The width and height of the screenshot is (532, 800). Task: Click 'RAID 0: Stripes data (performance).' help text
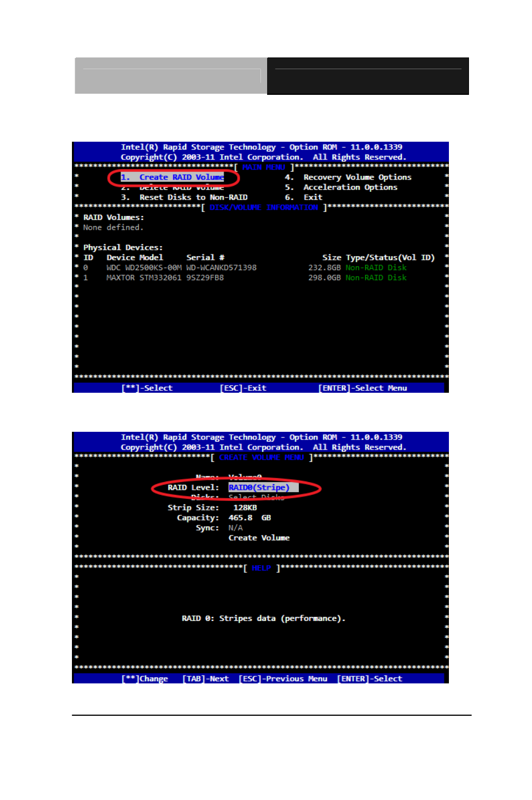[x=264, y=619]
